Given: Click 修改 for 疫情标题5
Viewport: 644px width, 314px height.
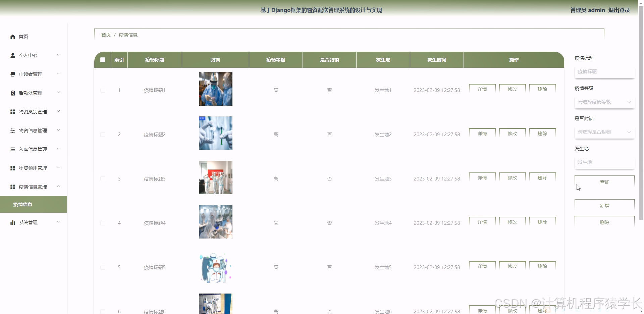Looking at the screenshot, I should coord(512,266).
